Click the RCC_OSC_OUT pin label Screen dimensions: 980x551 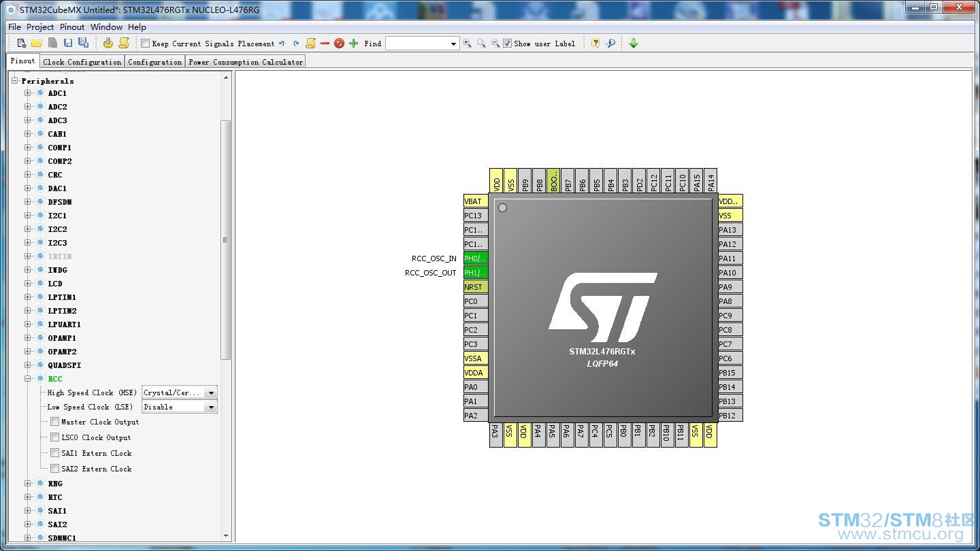pyautogui.click(x=431, y=273)
